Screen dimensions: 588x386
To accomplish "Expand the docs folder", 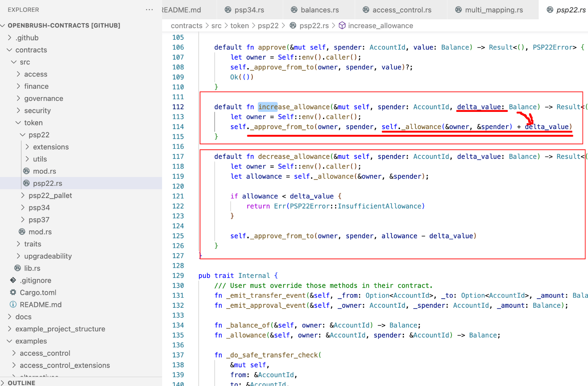I will pos(10,317).
